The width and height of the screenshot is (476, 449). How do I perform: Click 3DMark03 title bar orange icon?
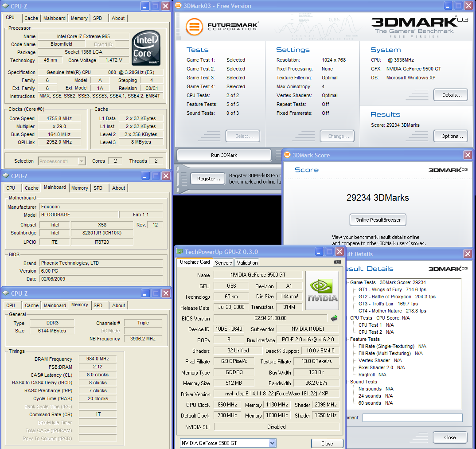point(178,5)
